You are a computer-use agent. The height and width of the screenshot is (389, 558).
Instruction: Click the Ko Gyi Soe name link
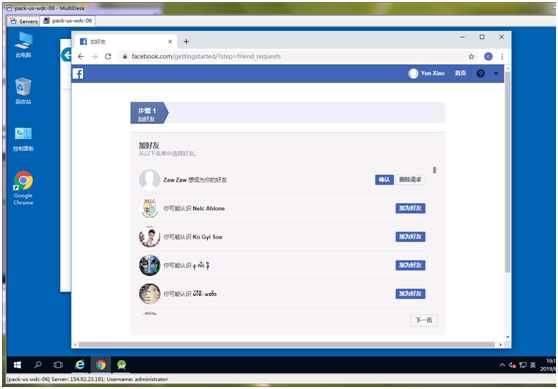(207, 237)
